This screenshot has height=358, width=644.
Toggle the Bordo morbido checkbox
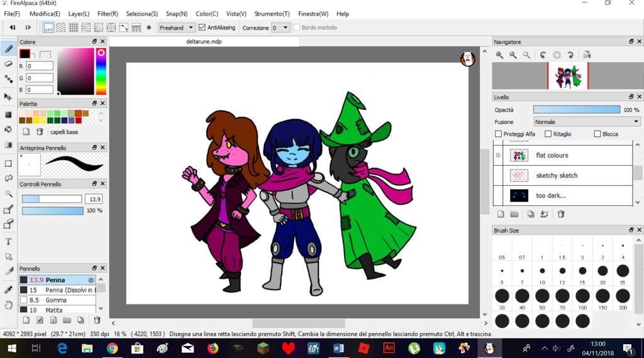297,28
